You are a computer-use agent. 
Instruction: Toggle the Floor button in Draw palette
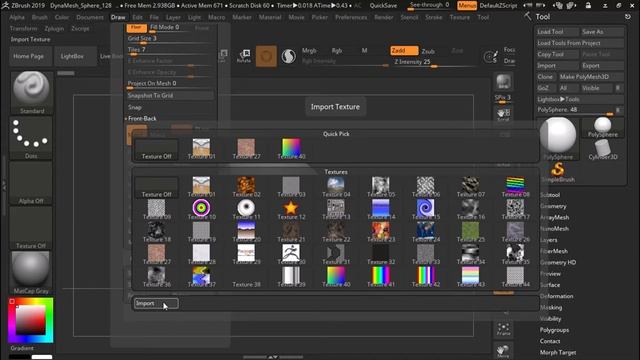(x=137, y=27)
